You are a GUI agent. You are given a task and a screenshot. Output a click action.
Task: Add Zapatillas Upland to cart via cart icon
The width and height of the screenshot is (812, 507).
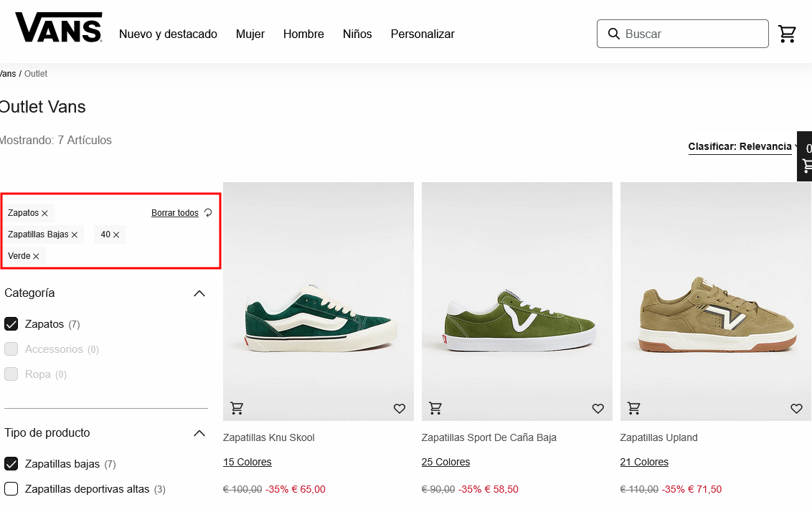633,407
